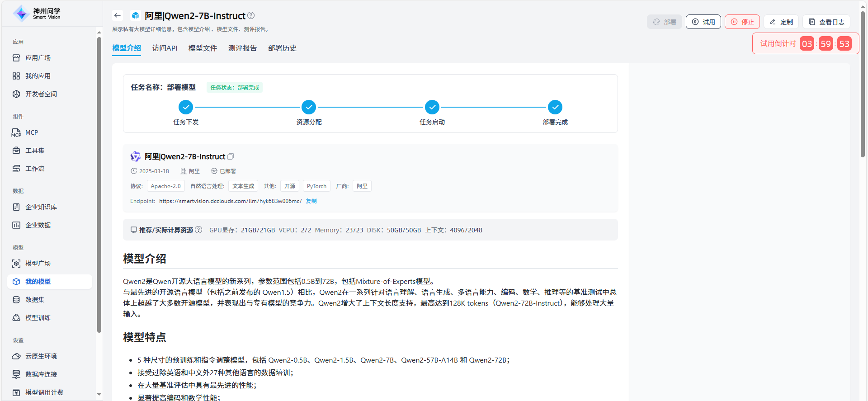Click the help icon beside the model title
This screenshot has width=868, height=401.
pos(251,15)
